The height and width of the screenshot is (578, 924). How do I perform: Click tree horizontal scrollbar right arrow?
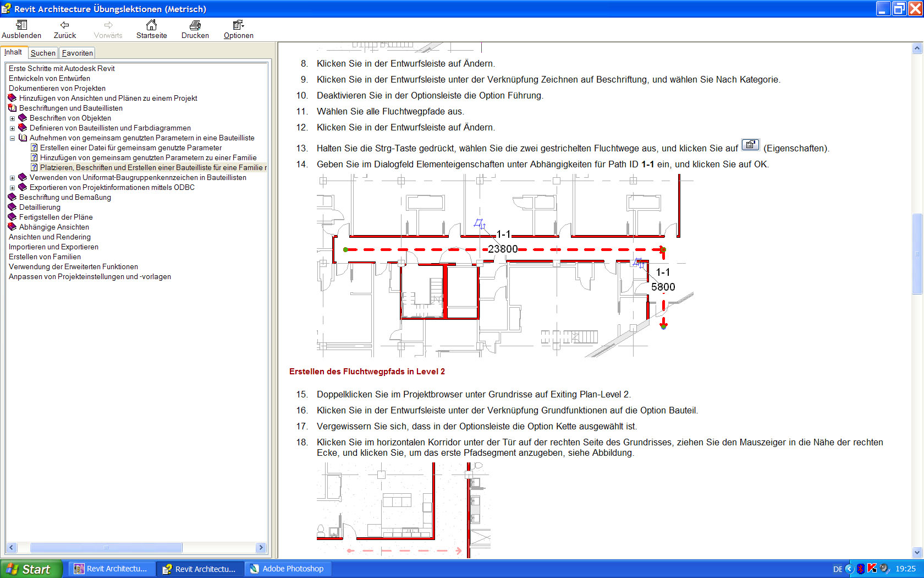pos(261,548)
